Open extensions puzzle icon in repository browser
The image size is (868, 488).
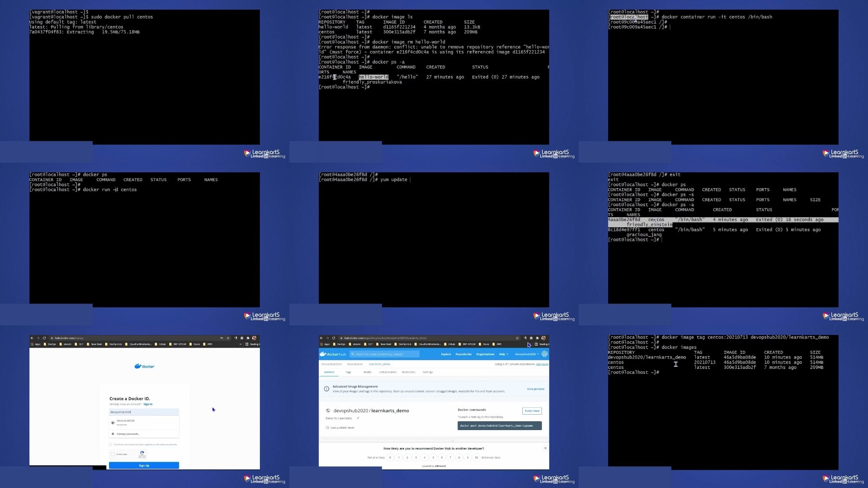537,338
